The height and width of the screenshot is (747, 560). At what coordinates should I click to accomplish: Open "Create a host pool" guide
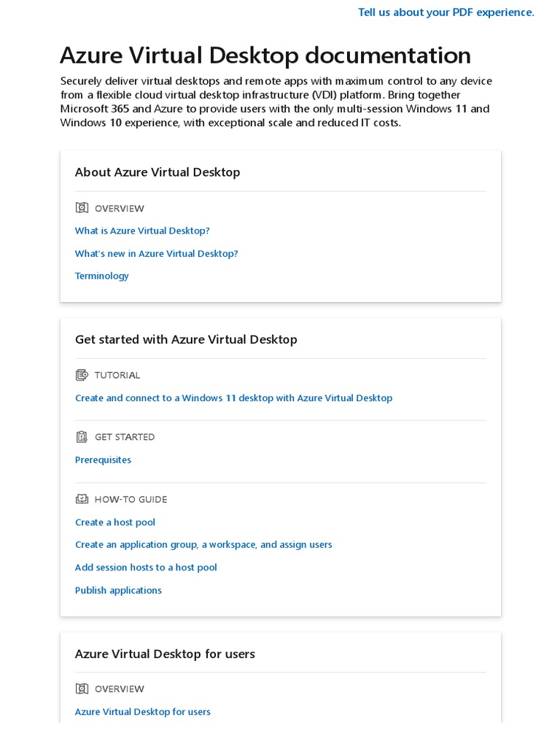tap(114, 522)
